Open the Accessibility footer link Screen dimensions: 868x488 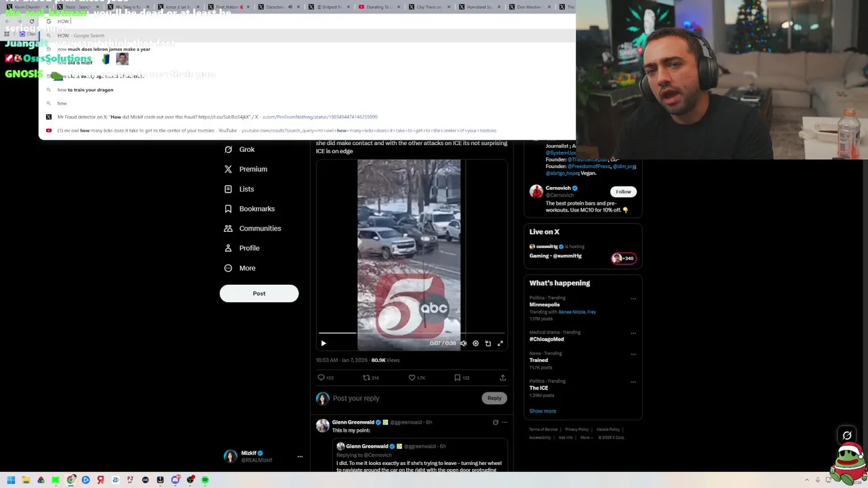click(540, 437)
